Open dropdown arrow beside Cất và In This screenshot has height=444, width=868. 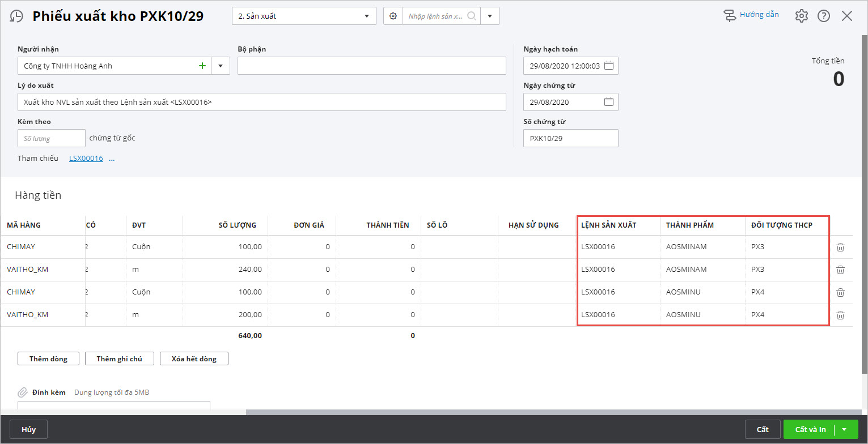pos(844,429)
